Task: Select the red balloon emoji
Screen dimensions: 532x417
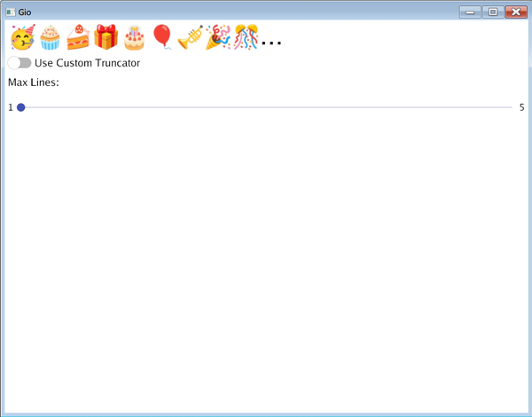Action: pyautogui.click(x=162, y=37)
